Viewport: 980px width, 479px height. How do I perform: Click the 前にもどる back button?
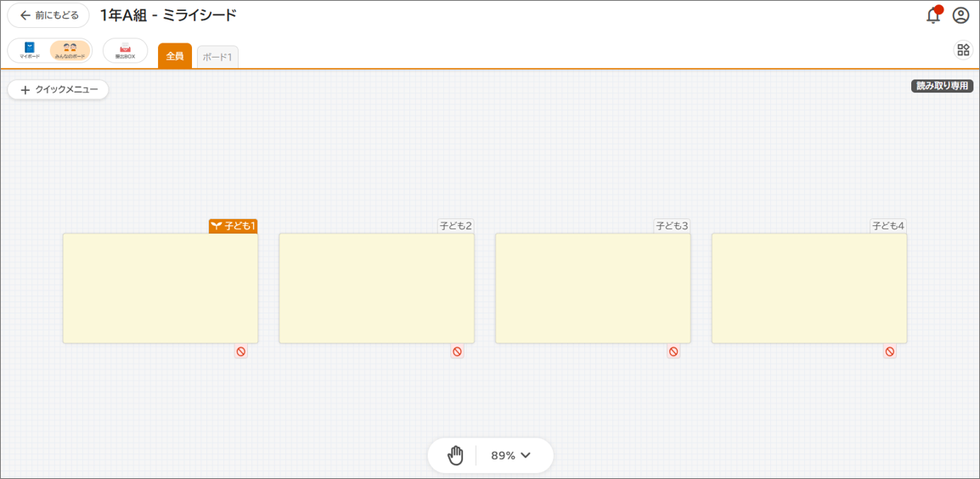tap(48, 15)
